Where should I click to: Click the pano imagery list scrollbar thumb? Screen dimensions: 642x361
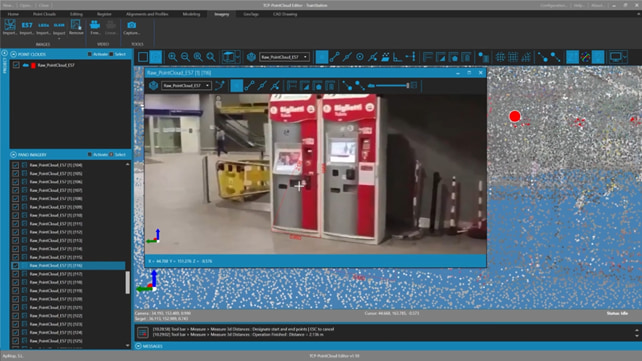[x=127, y=282]
